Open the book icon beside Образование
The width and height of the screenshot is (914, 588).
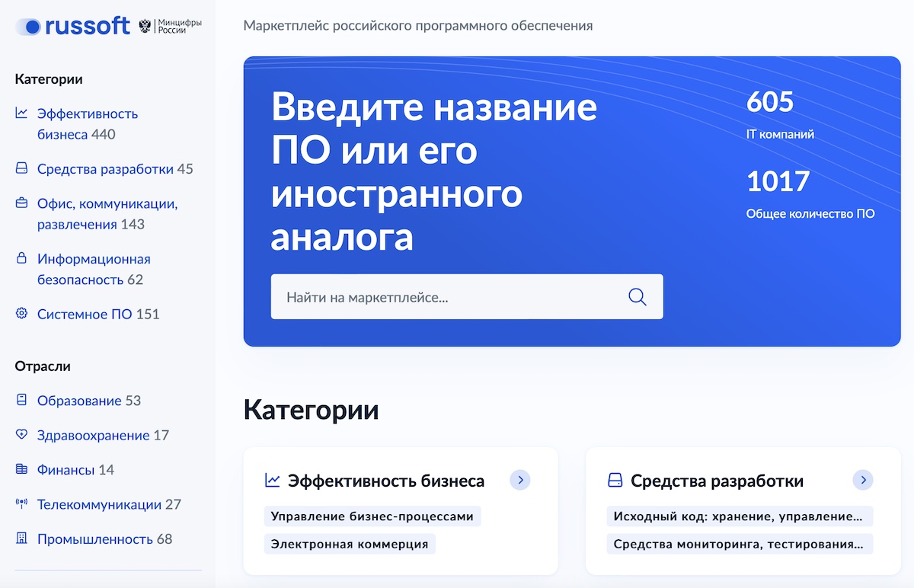tap(21, 400)
